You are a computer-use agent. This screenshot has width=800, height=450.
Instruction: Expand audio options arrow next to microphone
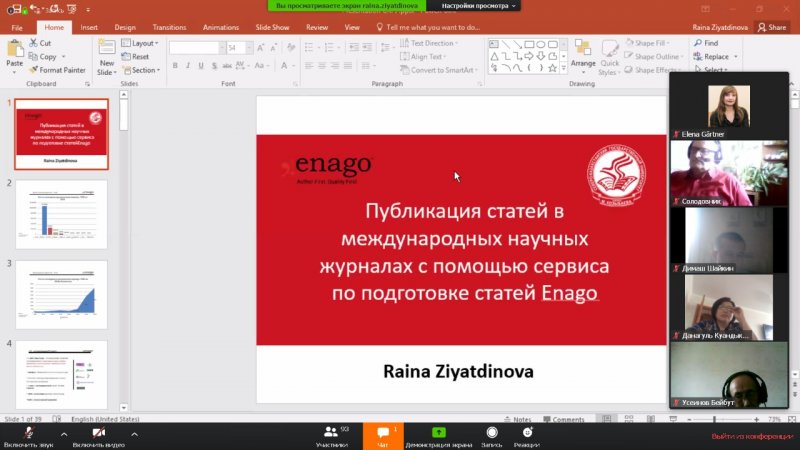click(64, 434)
